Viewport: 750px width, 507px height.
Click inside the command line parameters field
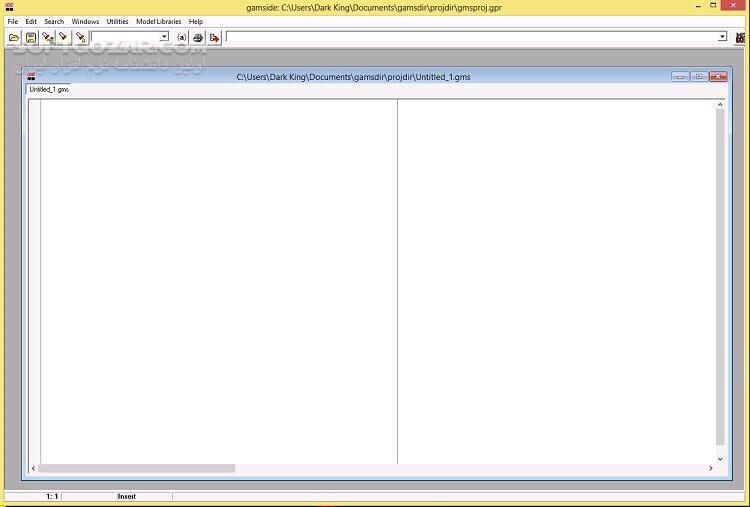[x=470, y=37]
